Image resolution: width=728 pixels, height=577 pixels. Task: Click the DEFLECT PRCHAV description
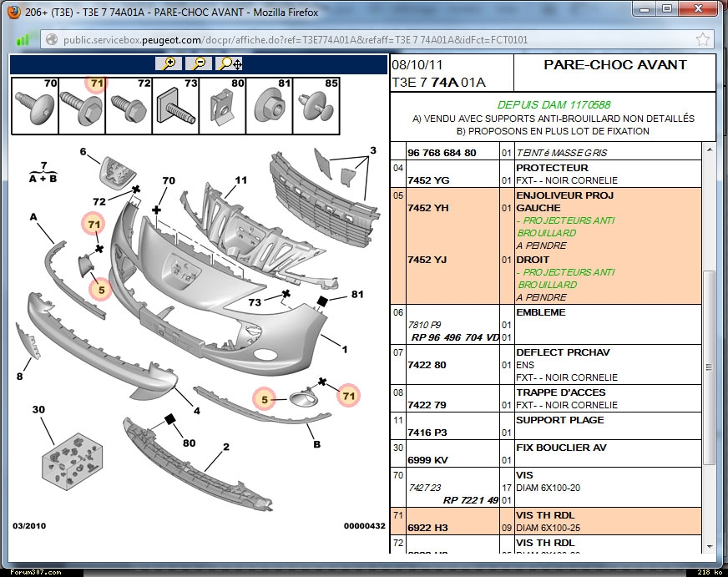(564, 352)
